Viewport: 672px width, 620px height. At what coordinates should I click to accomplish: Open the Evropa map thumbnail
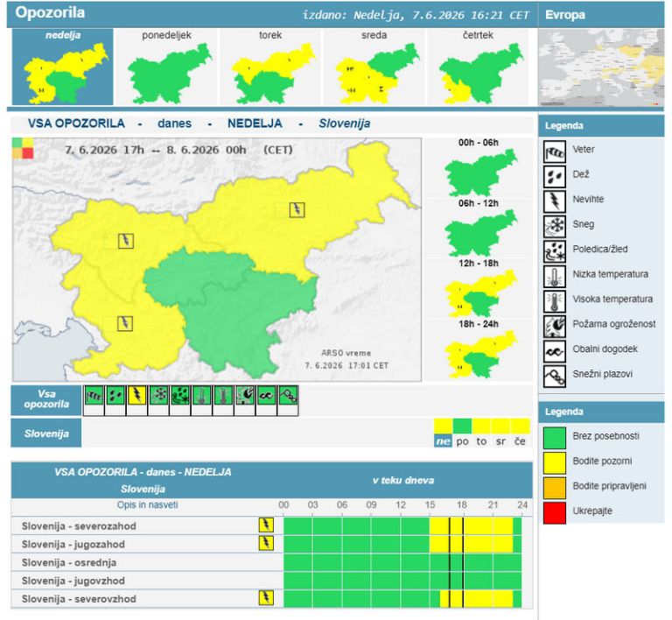(601, 67)
